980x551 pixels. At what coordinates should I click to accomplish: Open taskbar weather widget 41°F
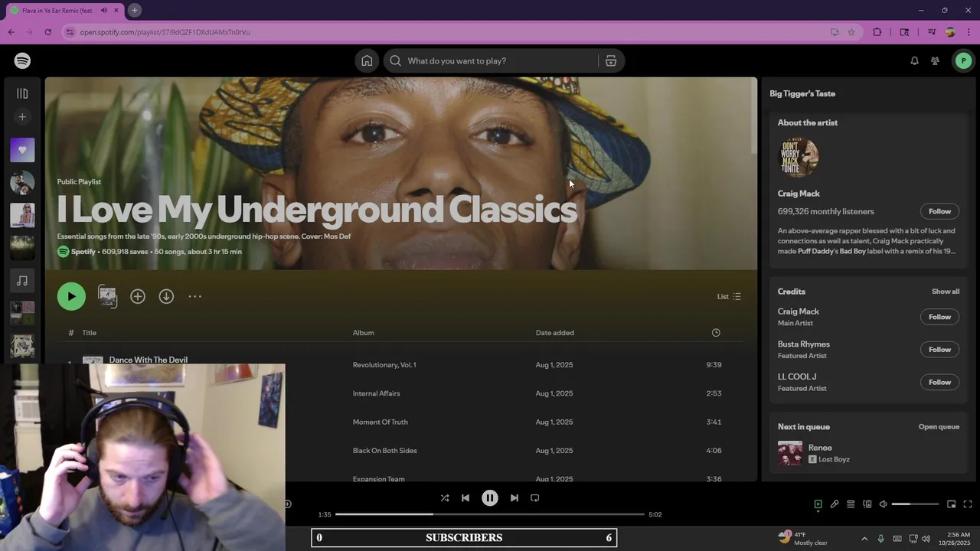click(x=802, y=539)
